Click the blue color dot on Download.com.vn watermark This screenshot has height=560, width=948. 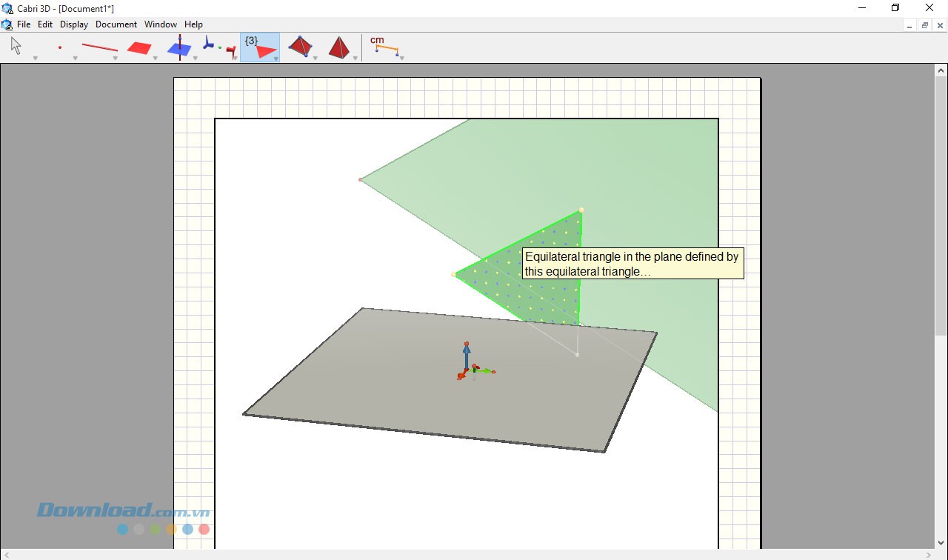121,529
